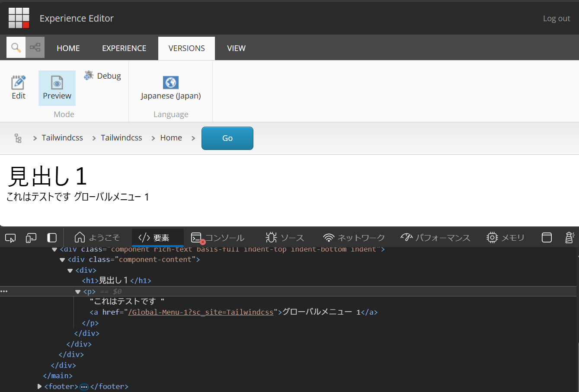Click the three dots beside the selected p node

4,291
